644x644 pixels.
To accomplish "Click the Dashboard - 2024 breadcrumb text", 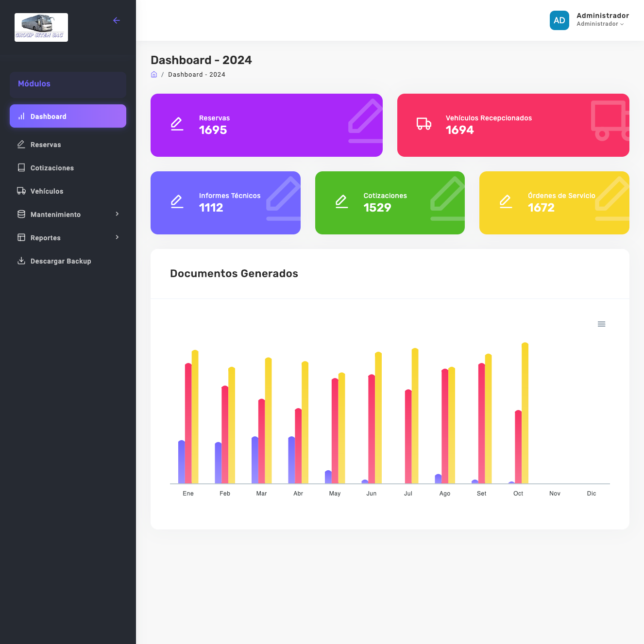I will [197, 75].
